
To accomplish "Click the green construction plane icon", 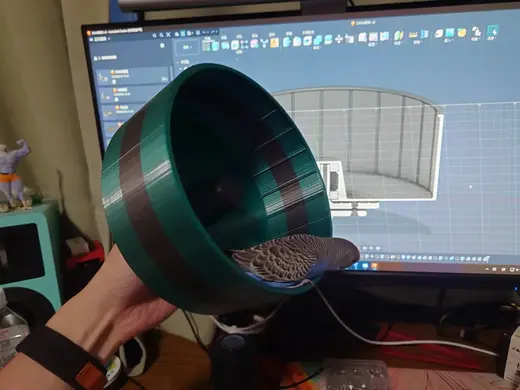I will [399, 36].
